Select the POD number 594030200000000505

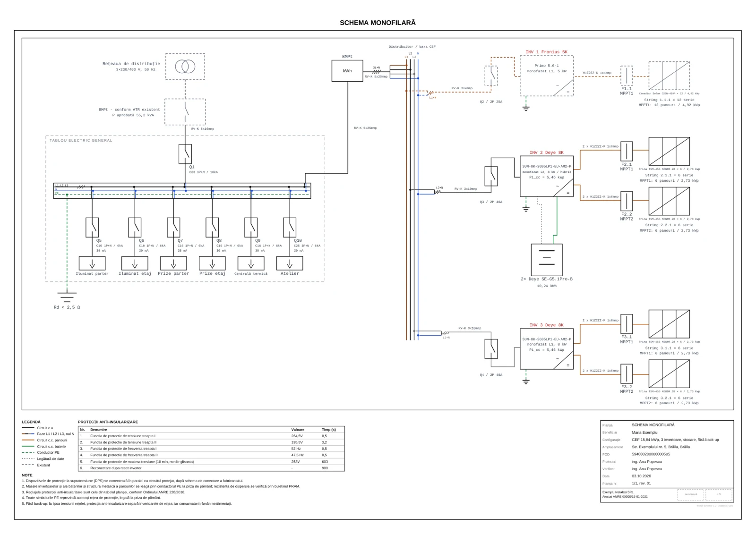click(x=651, y=454)
